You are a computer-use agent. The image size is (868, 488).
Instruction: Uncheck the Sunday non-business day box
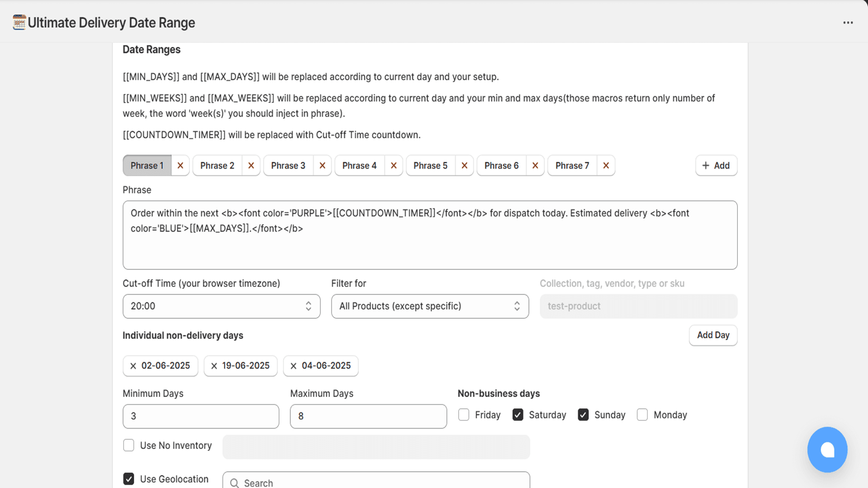click(x=583, y=415)
